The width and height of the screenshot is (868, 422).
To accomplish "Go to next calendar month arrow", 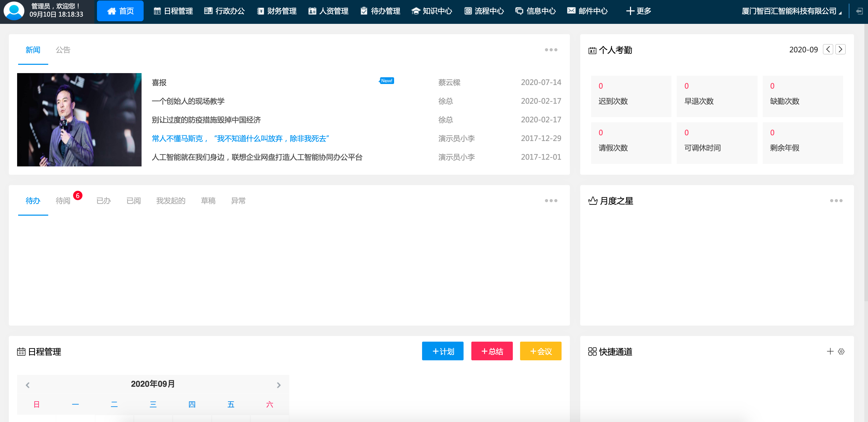I will [279, 385].
